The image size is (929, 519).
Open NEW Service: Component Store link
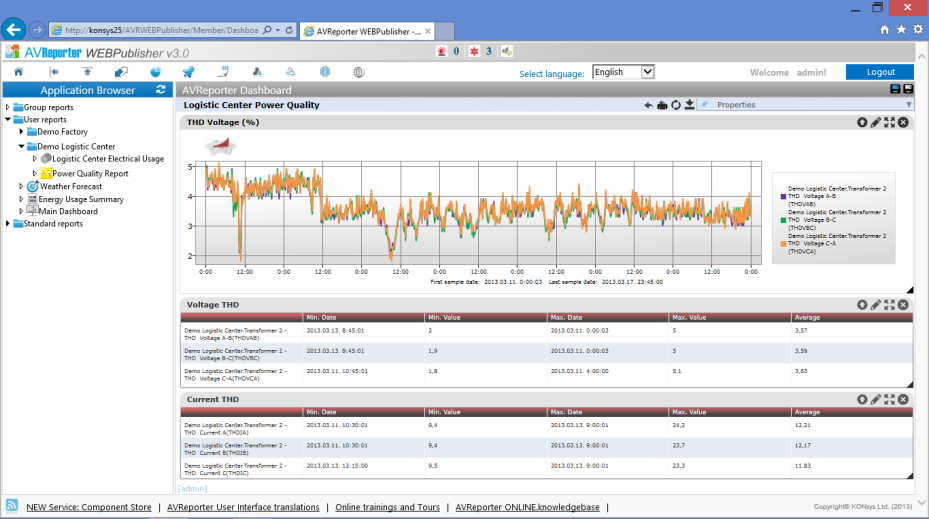(x=89, y=507)
